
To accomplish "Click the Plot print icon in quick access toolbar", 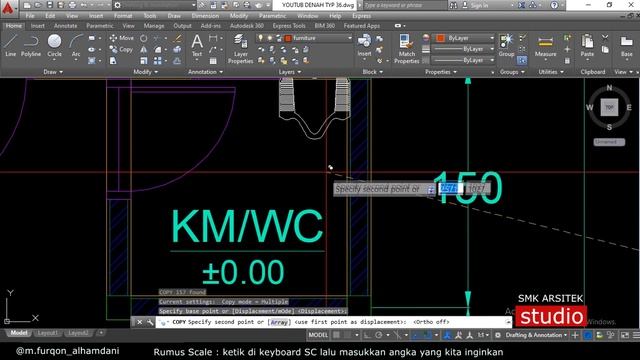I will coord(72,5).
